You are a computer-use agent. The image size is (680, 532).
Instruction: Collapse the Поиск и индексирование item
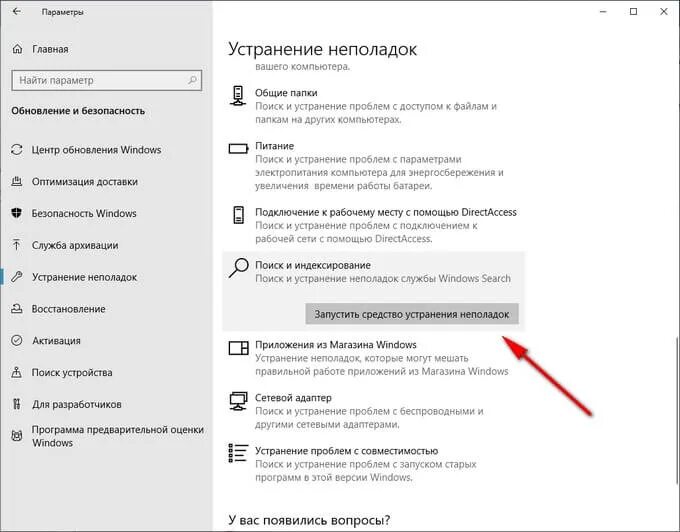point(373,271)
